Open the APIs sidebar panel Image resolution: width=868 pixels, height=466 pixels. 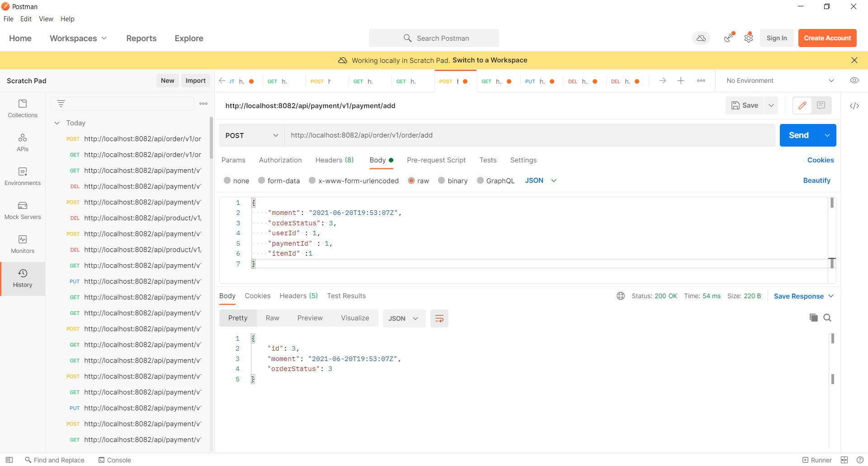pyautogui.click(x=23, y=143)
